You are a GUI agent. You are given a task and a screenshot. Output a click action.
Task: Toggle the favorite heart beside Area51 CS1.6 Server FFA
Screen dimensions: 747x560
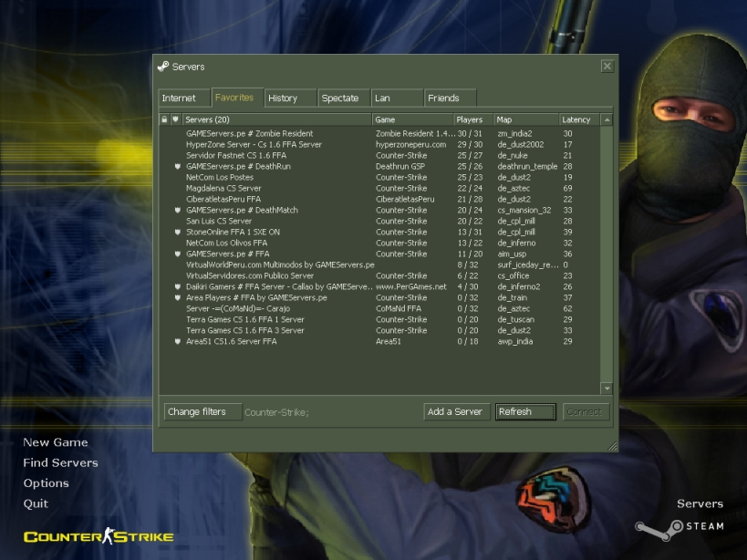tap(177, 342)
